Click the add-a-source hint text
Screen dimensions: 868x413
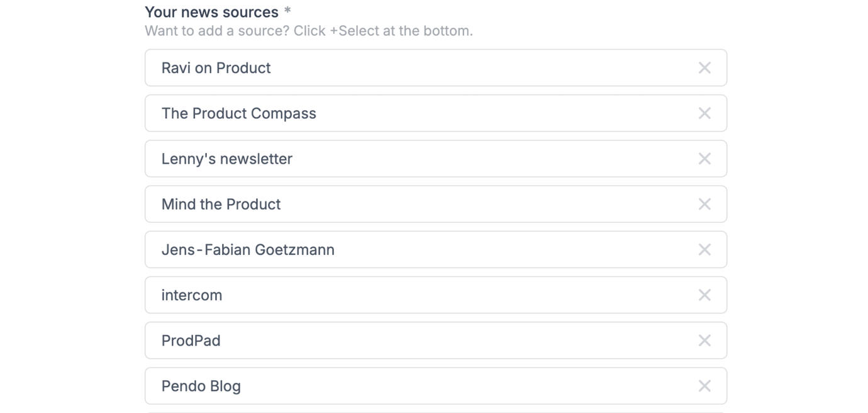(x=308, y=31)
